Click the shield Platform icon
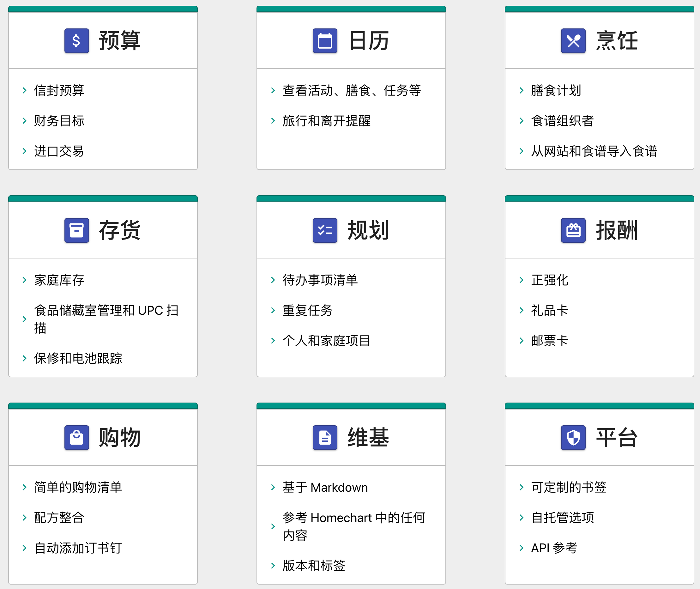This screenshot has width=700, height=589. (573, 437)
